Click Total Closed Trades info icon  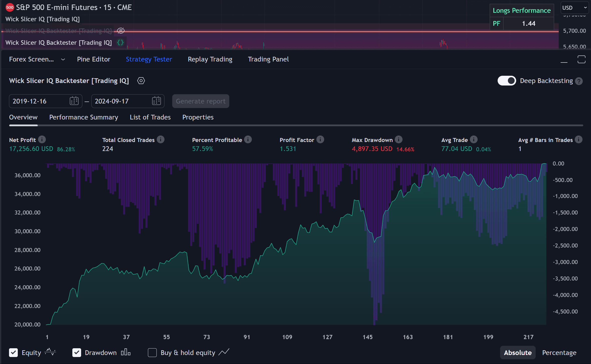pos(161,139)
